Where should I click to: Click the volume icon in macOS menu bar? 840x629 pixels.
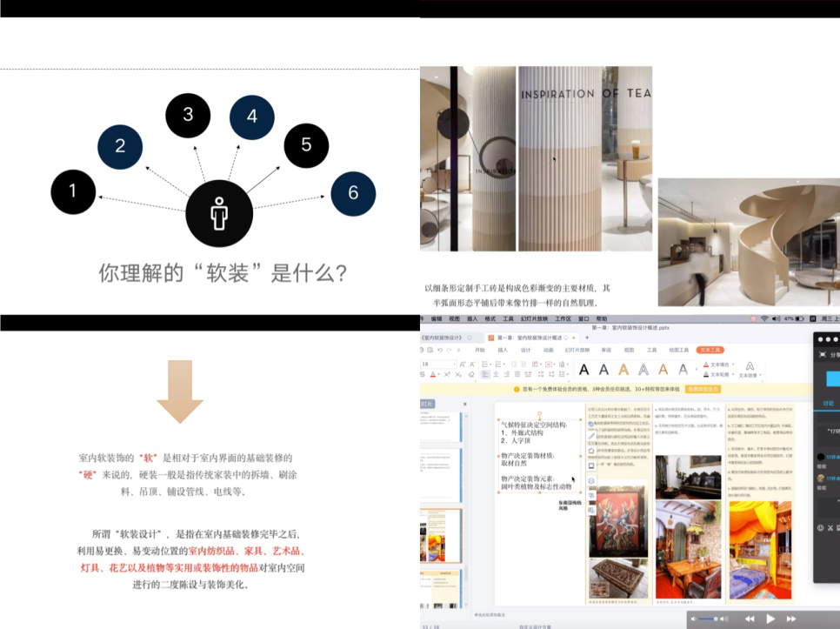(x=777, y=318)
